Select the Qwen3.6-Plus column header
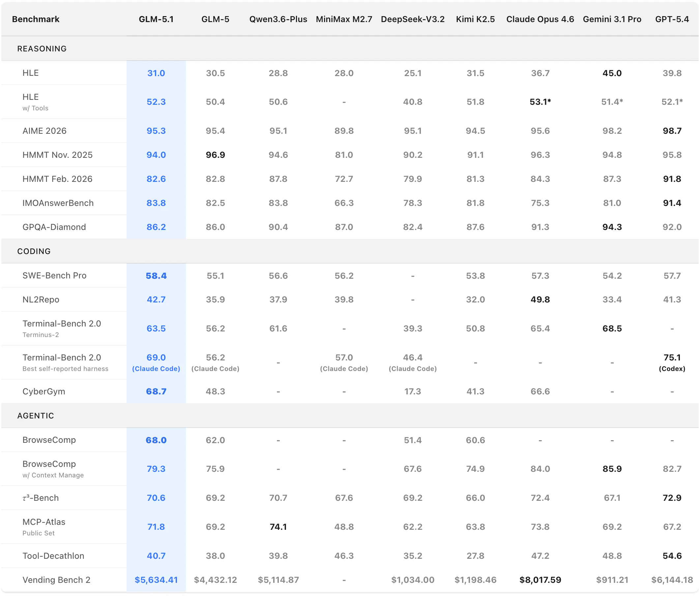This screenshot has height=597, width=700. point(278,19)
